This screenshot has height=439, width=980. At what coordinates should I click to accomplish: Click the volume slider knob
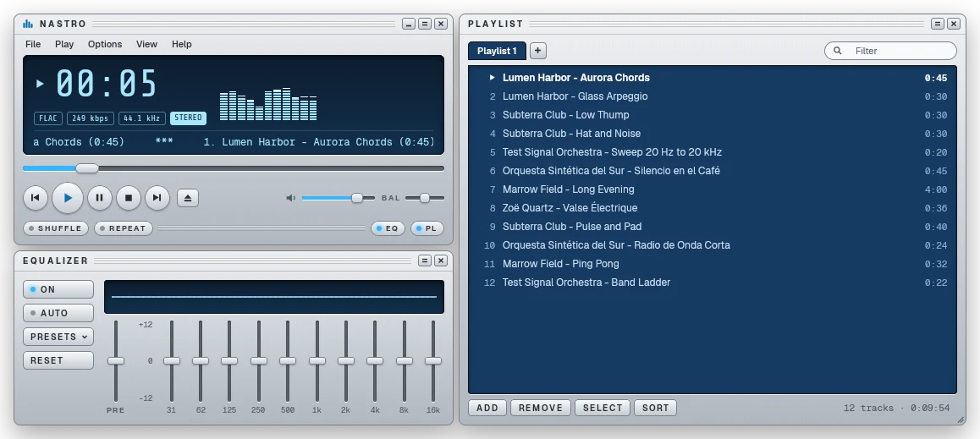[357, 198]
